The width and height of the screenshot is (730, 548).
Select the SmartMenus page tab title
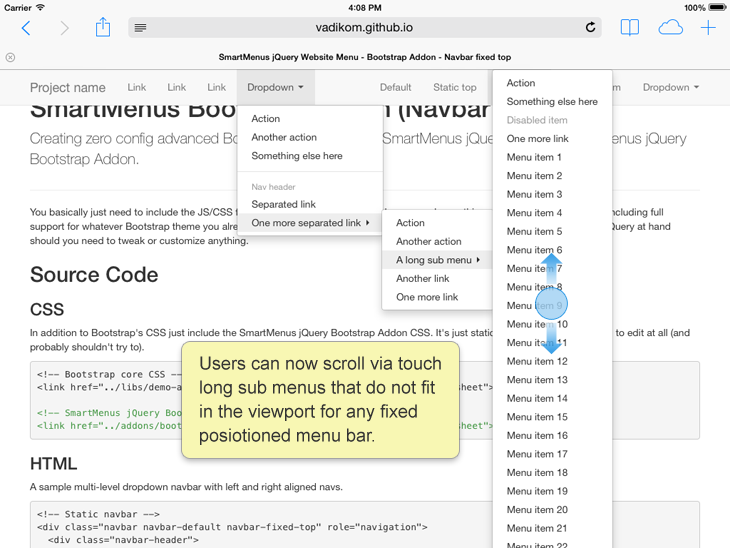365,57
